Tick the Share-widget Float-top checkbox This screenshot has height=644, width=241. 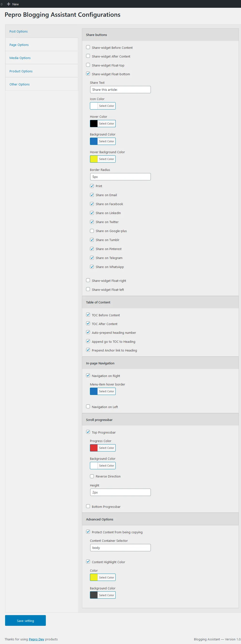coord(88,65)
